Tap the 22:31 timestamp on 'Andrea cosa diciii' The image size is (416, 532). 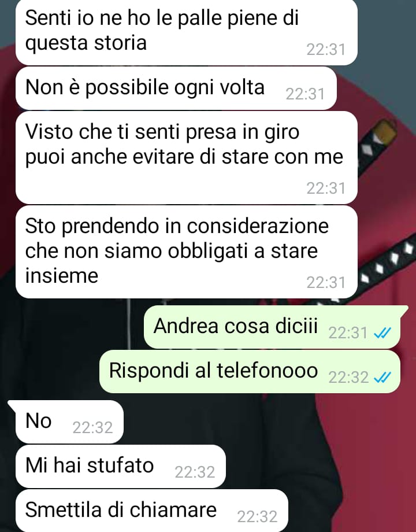coord(348,333)
